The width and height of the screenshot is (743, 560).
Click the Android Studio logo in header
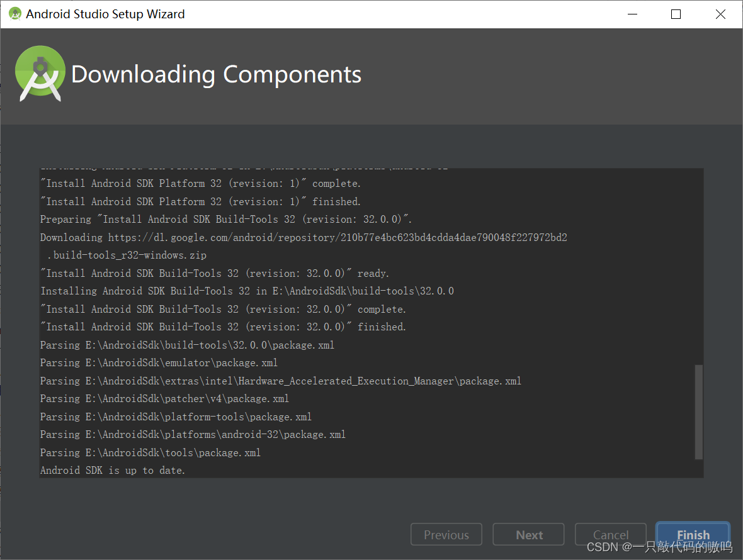point(40,74)
